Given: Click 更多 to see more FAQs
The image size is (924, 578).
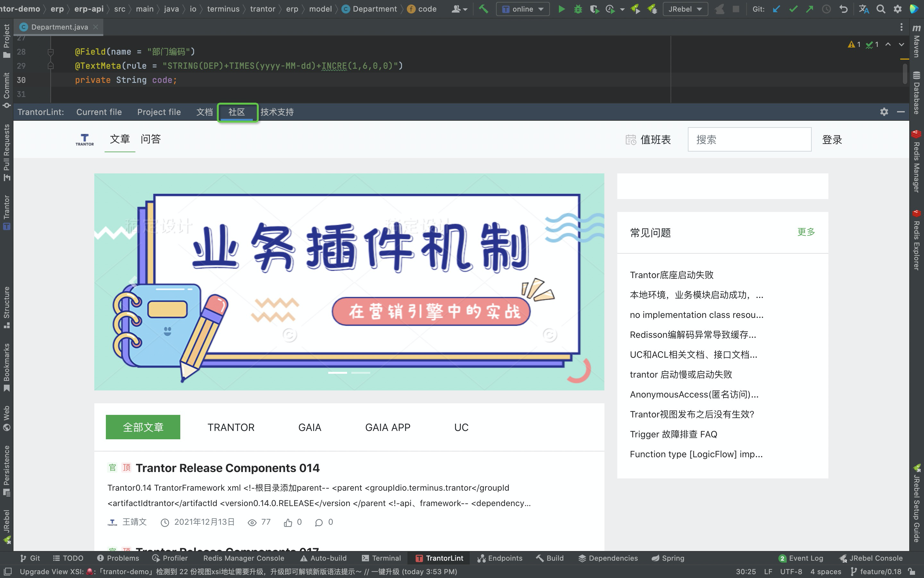Looking at the screenshot, I should pyautogui.click(x=806, y=232).
